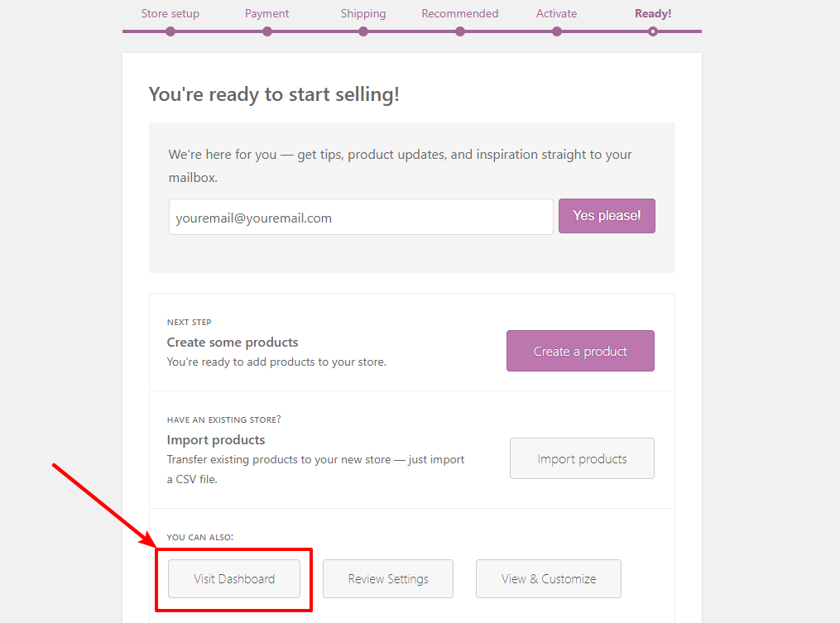Screen dimensions: 840x623
Task: Select the Payment step label
Action: pos(267,13)
